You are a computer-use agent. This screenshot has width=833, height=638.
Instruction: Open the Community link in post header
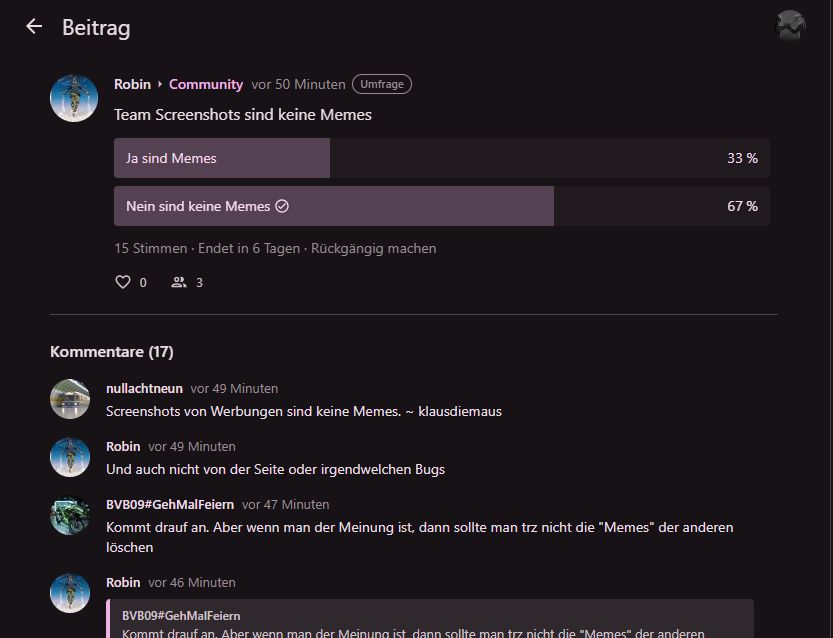point(205,85)
